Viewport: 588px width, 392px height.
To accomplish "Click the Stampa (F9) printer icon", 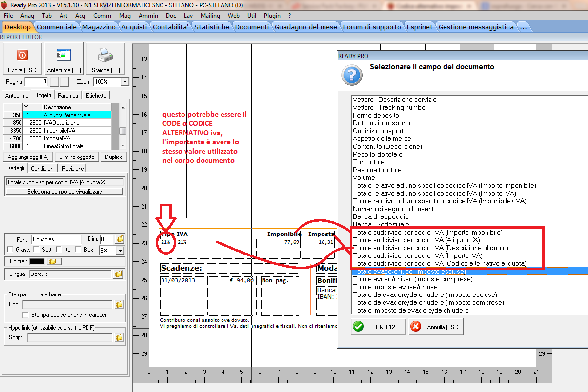I will 105,55.
